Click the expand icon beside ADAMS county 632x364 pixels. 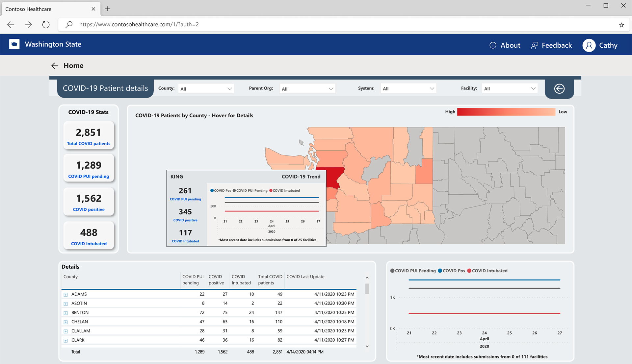(64, 294)
